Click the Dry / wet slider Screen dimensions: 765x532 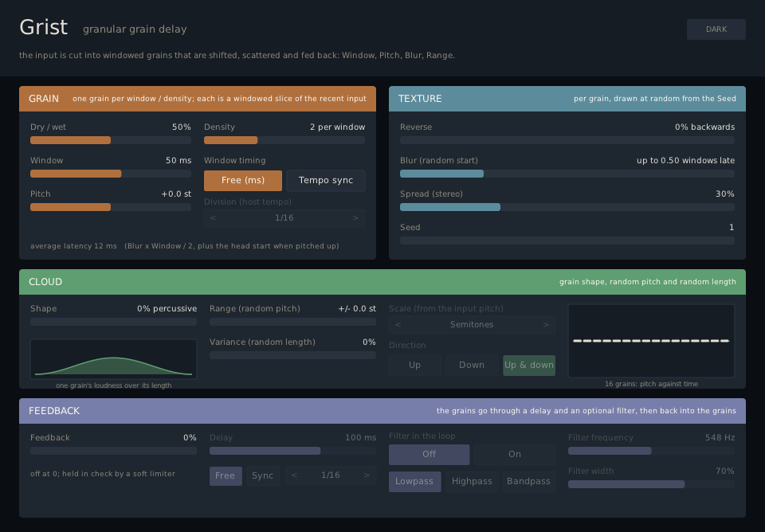[x=111, y=140]
